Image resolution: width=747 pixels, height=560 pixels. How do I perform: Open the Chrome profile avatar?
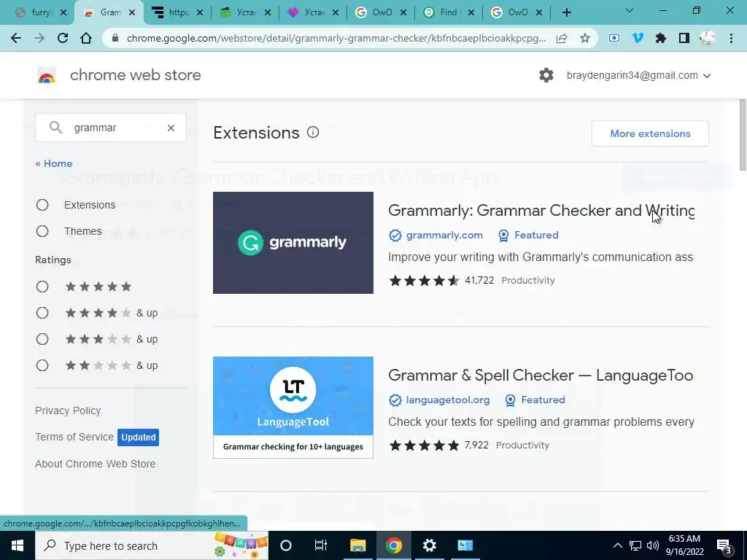pyautogui.click(x=708, y=38)
